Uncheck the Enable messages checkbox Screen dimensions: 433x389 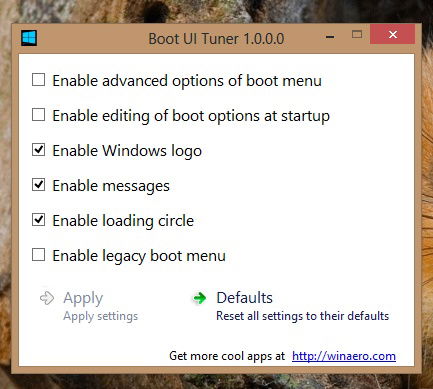pyautogui.click(x=38, y=185)
